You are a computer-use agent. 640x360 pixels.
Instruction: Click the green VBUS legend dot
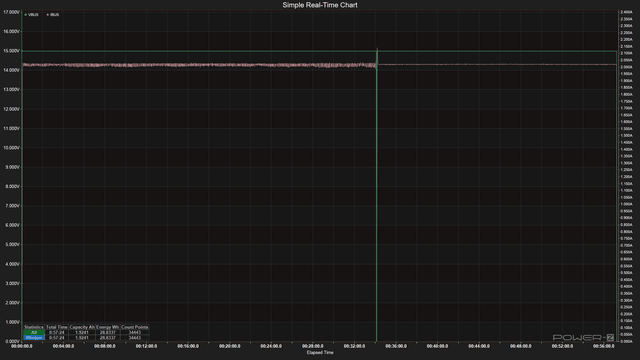26,15
